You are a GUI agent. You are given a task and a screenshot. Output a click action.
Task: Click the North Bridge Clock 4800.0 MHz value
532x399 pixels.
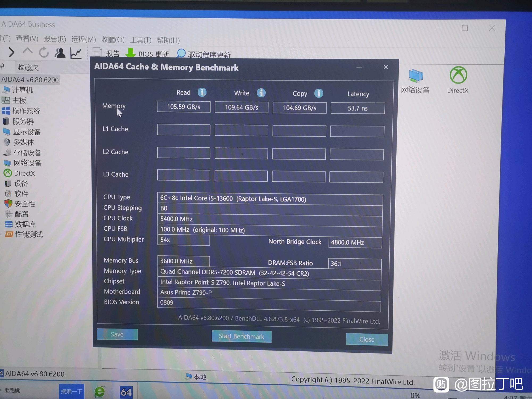[355, 242]
